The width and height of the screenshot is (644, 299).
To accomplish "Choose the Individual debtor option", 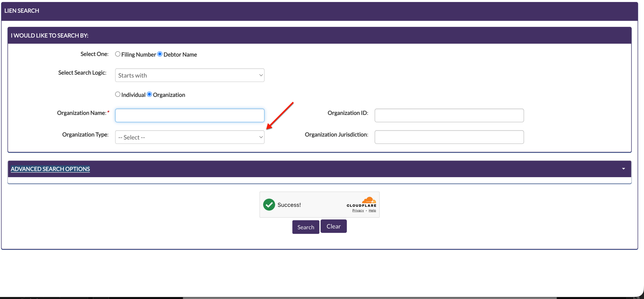I will point(117,94).
